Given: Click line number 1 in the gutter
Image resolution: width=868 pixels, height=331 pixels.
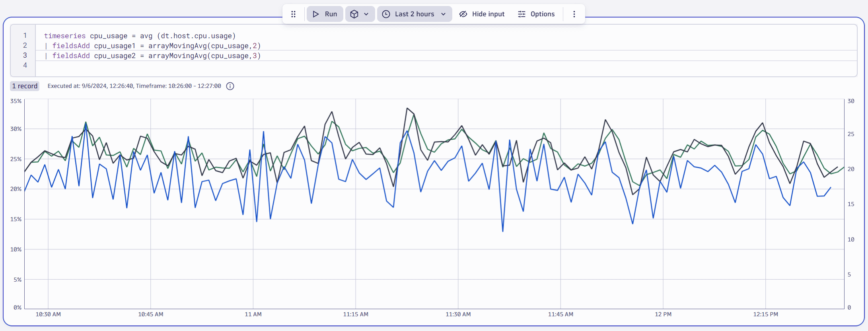Looking at the screenshot, I should pos(25,35).
